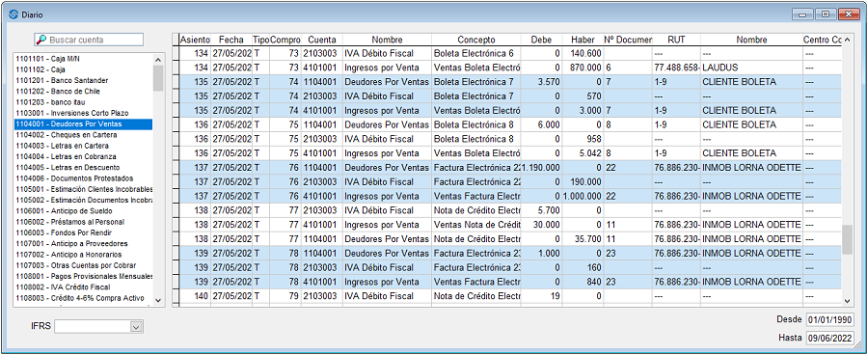Click the Concepto column header
Viewport: 868px width, 355px height.
(x=476, y=40)
